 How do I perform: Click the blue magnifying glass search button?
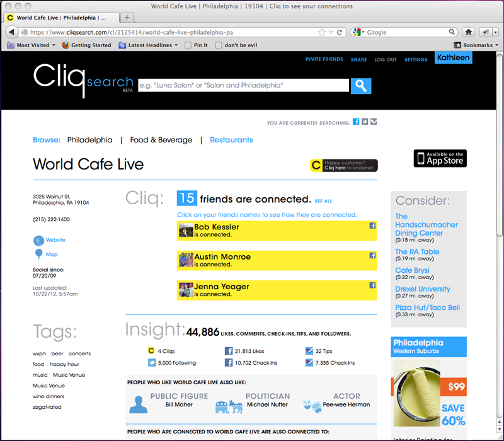(360, 85)
